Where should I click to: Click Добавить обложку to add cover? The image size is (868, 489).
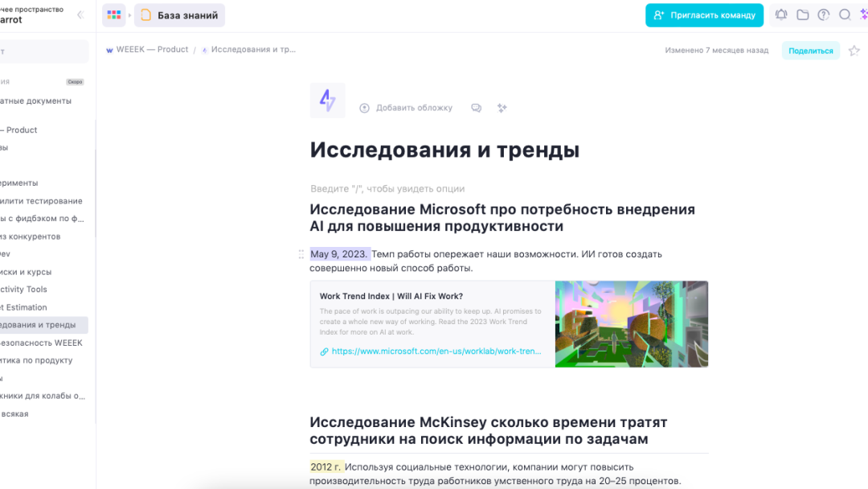406,108
